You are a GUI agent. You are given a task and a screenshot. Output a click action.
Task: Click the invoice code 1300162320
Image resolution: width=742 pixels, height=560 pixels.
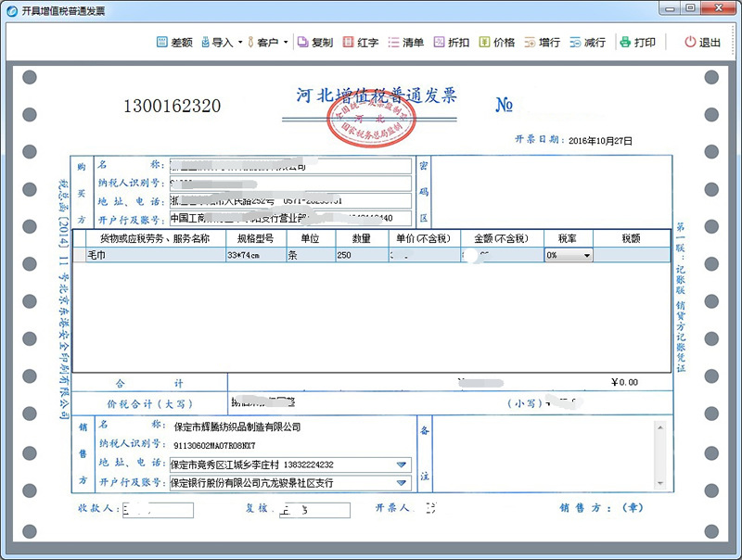point(173,106)
